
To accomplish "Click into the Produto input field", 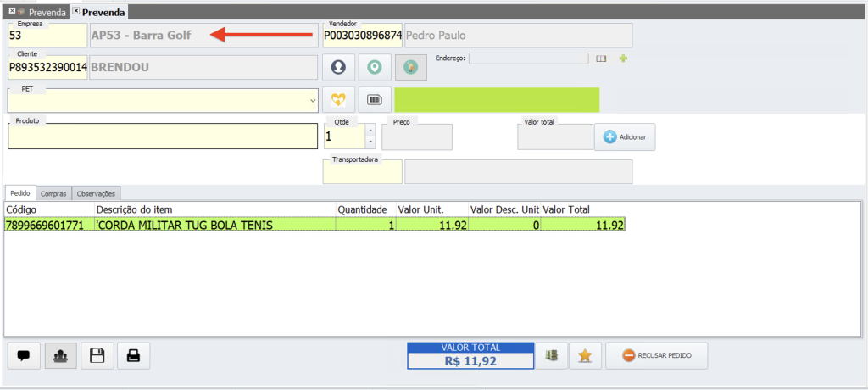I will (x=163, y=136).
